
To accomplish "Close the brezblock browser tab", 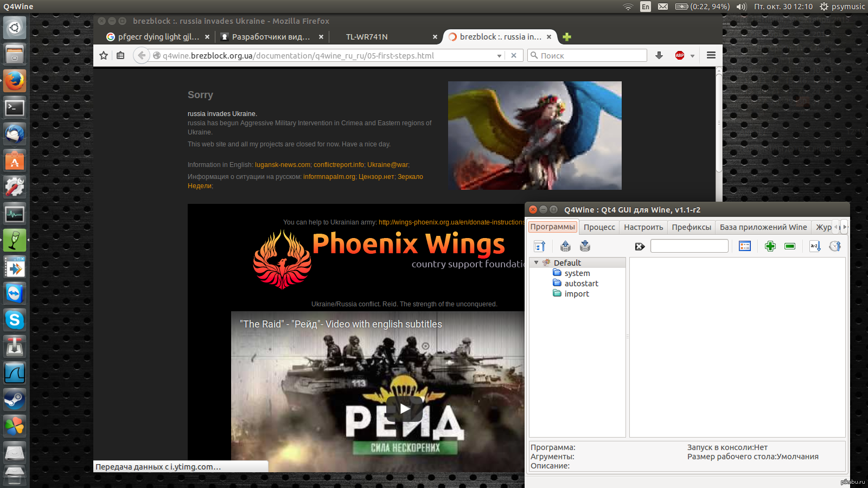I will pos(549,37).
